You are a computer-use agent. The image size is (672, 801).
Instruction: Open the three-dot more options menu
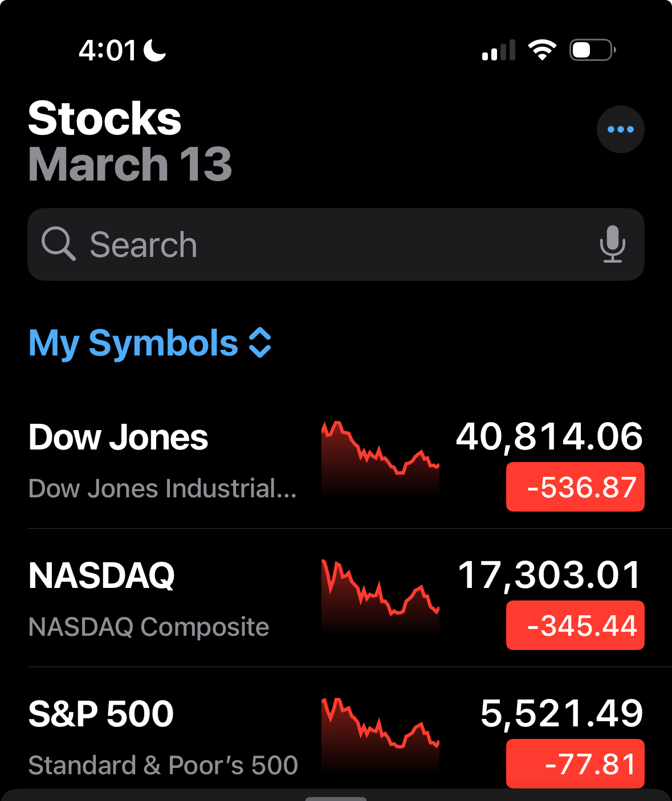coord(620,129)
